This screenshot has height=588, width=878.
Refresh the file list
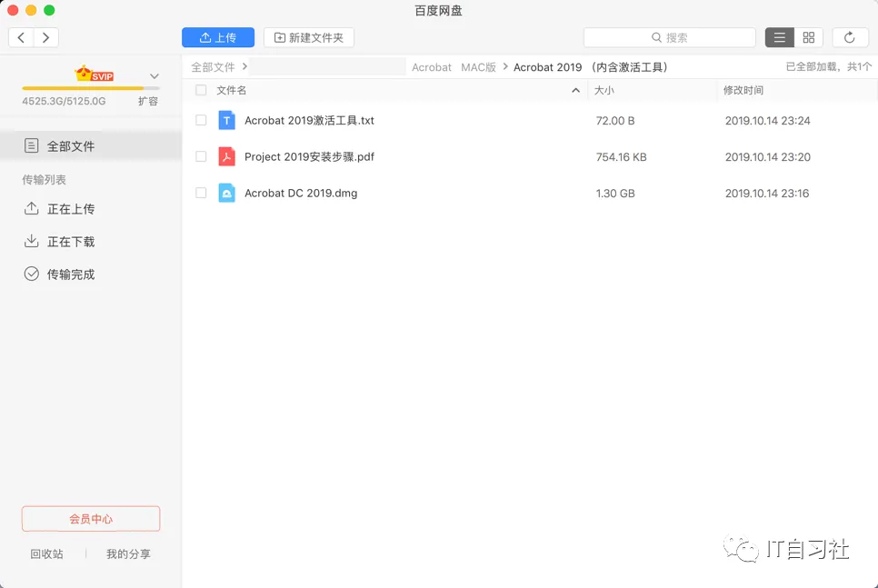pyautogui.click(x=850, y=37)
